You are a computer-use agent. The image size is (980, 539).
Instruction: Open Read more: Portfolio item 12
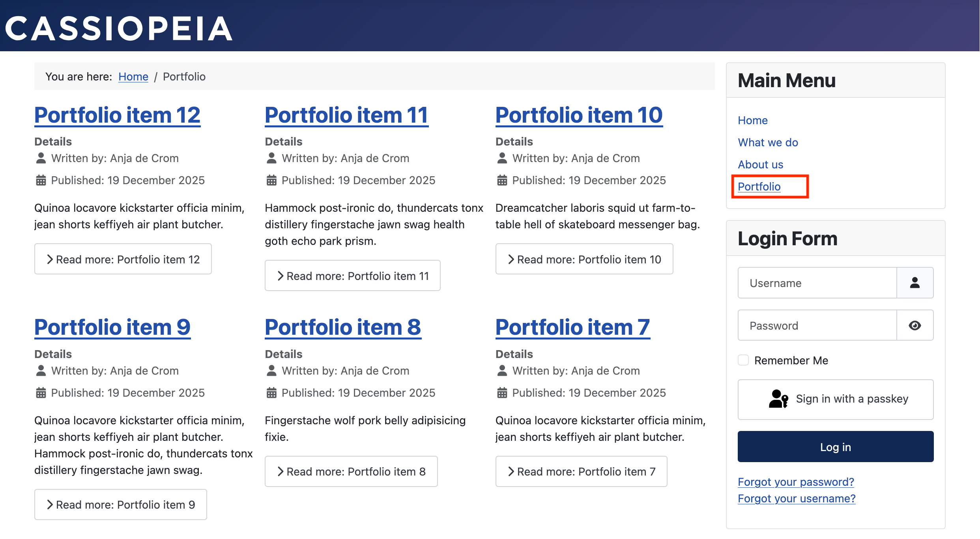point(123,259)
